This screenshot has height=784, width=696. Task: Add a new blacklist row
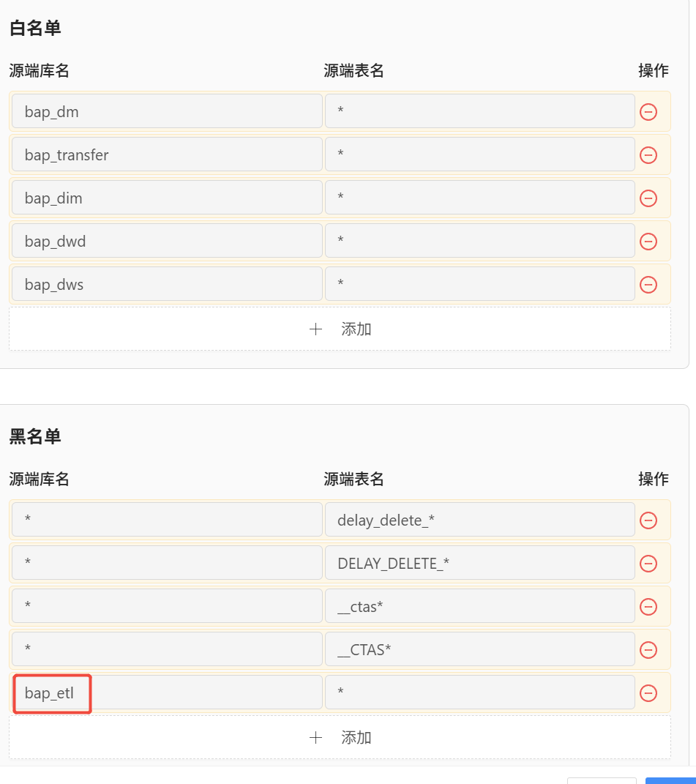click(340, 737)
